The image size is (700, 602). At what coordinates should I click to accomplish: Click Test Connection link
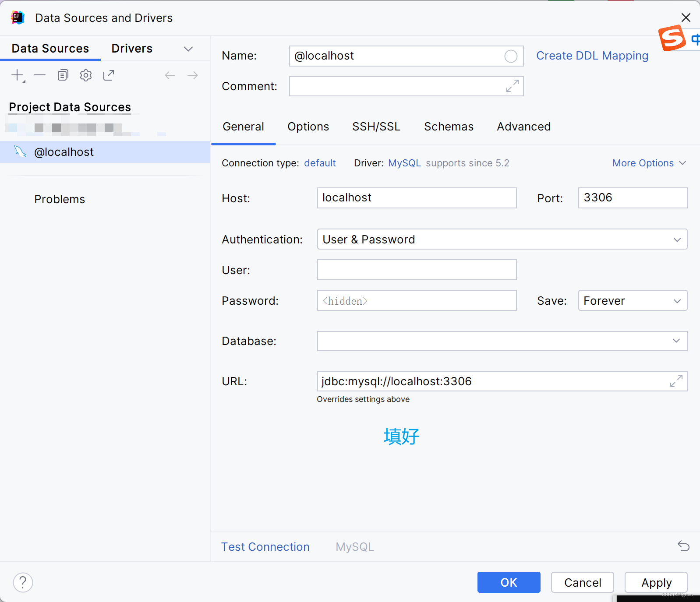click(x=265, y=546)
